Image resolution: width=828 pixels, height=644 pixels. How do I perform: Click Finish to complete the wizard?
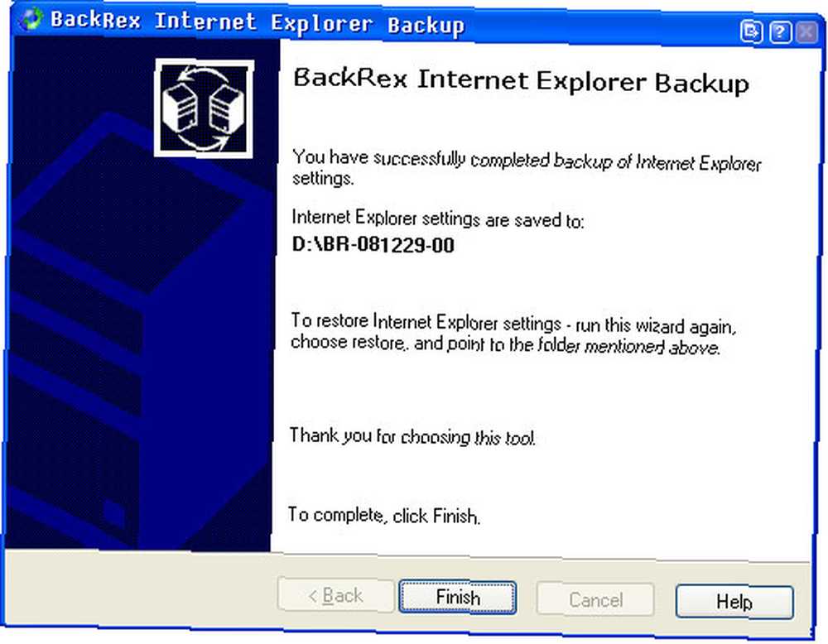[x=457, y=597]
